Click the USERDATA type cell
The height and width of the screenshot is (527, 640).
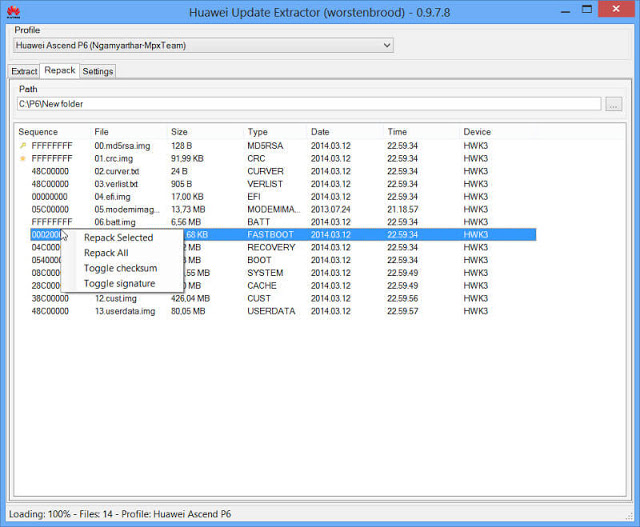point(271,311)
